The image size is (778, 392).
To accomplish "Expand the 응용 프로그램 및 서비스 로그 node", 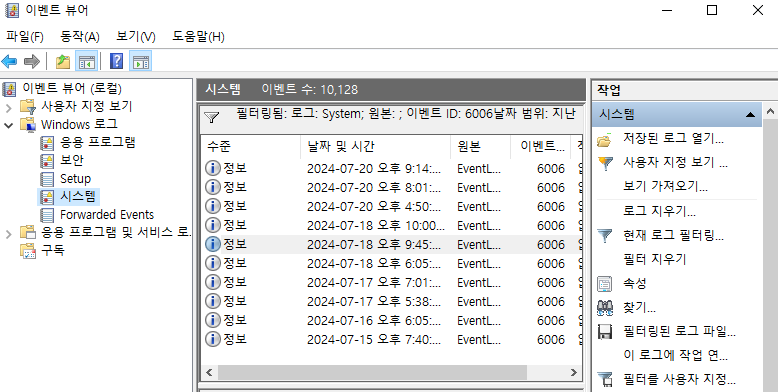I will pos(8,233).
